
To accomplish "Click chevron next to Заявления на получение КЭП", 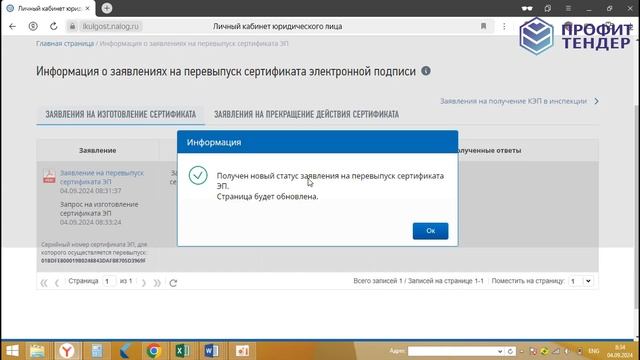I will click(x=596, y=101).
